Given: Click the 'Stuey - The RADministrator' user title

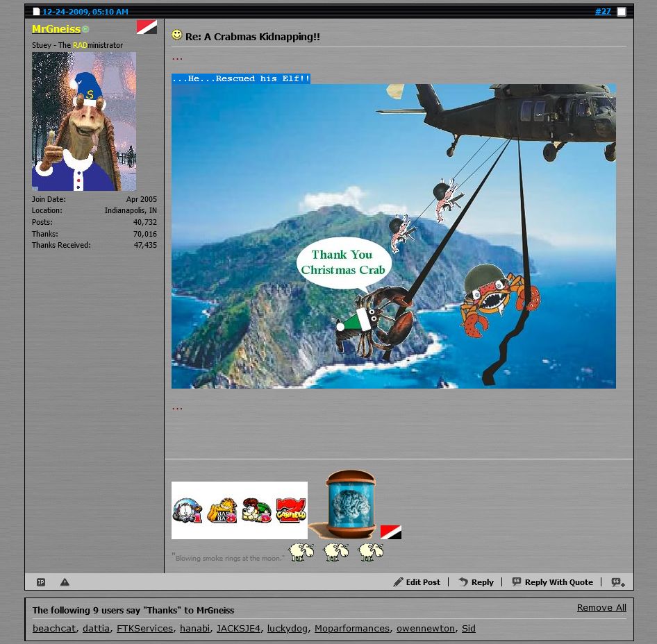Looking at the screenshot, I should (x=77, y=45).
